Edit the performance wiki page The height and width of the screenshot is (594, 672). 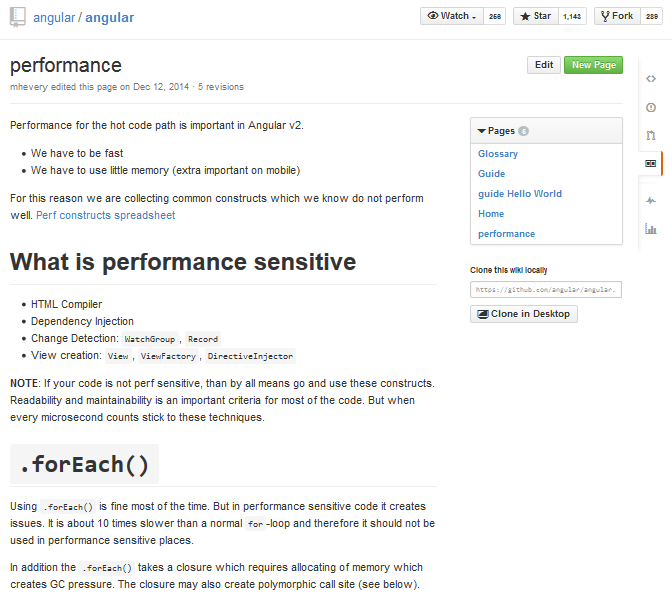click(543, 65)
